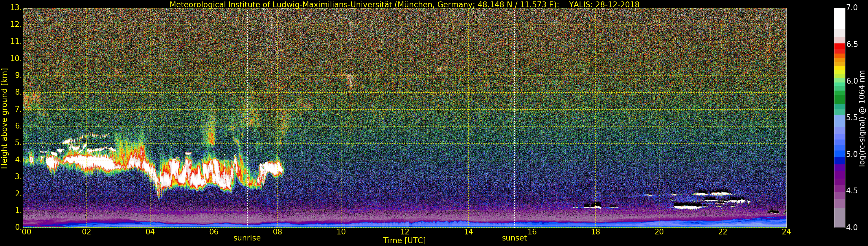The image size is (868, 246).
Task: Click the '24' tick on the time axis
Action: [786, 232]
